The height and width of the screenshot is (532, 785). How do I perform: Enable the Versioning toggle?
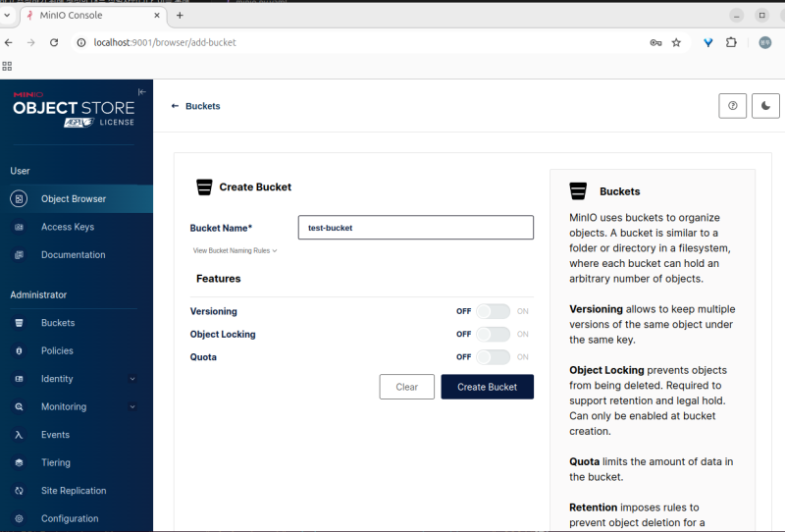pos(494,311)
